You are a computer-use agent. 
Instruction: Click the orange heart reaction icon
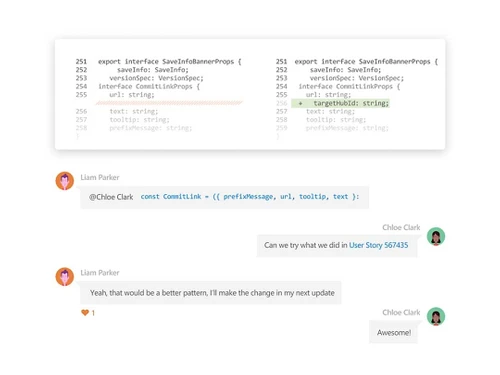(x=85, y=313)
